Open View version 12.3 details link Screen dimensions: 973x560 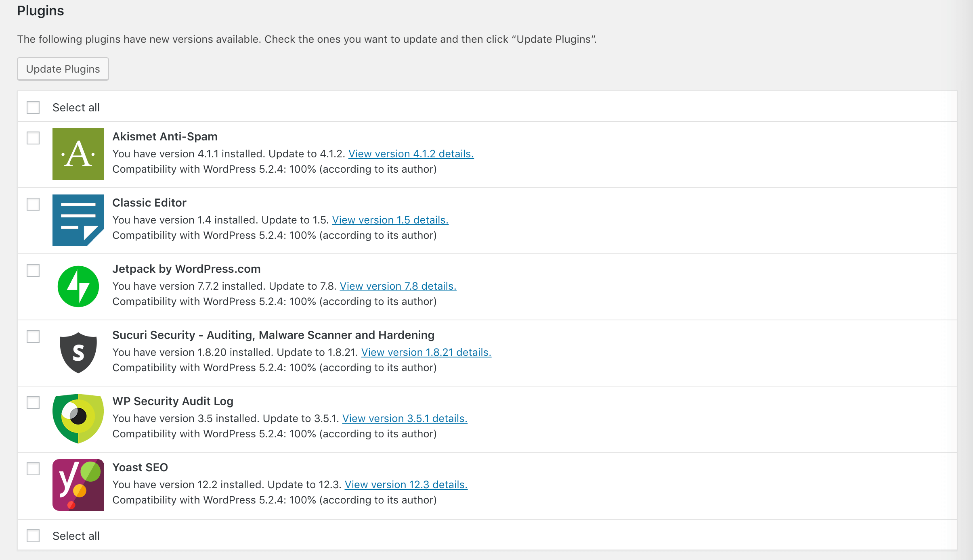tap(406, 485)
